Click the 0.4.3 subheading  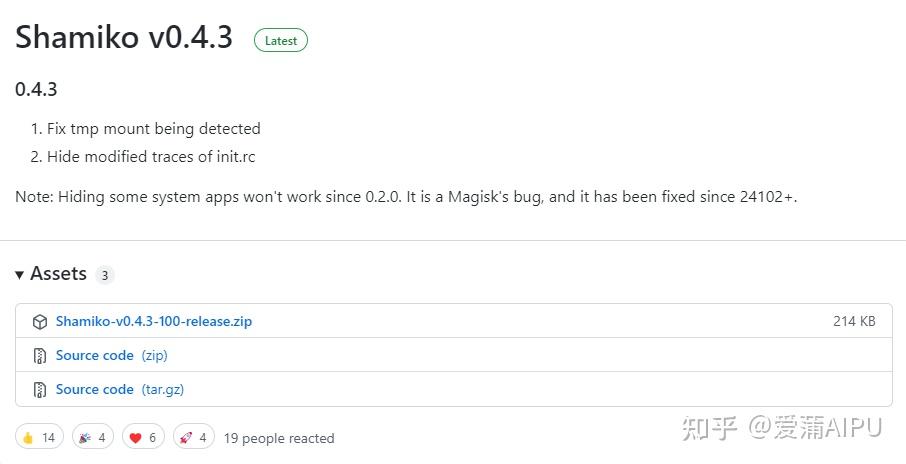[36, 89]
